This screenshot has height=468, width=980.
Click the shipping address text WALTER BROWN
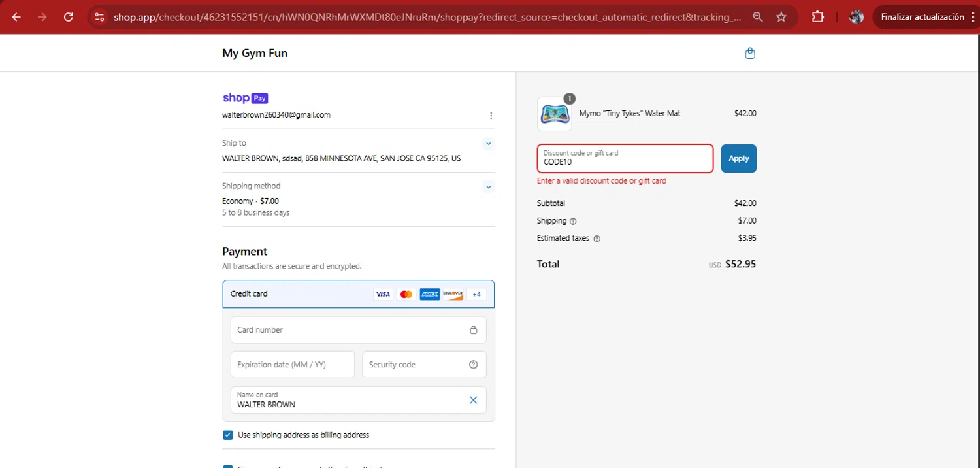342,158
